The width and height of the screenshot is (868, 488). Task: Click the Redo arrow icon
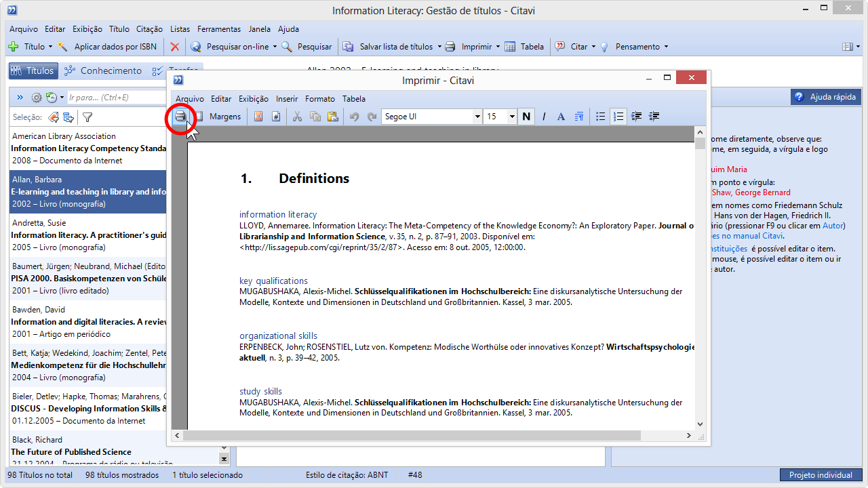[x=372, y=117]
